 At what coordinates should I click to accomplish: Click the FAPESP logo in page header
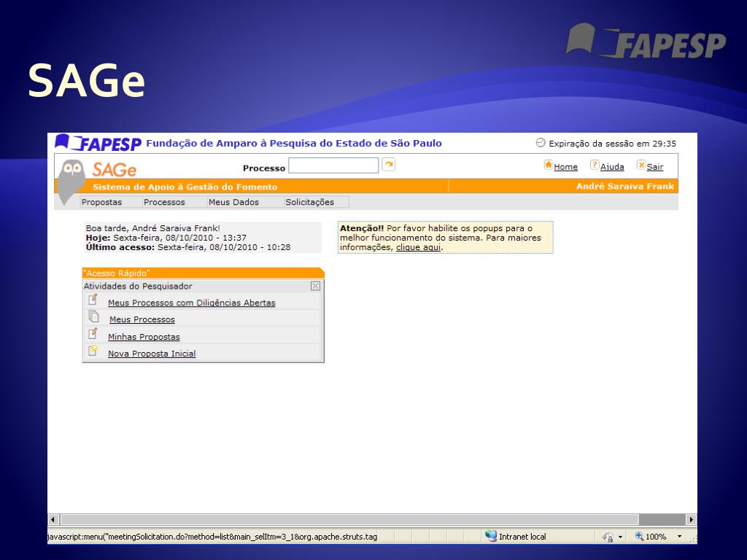coord(98,142)
